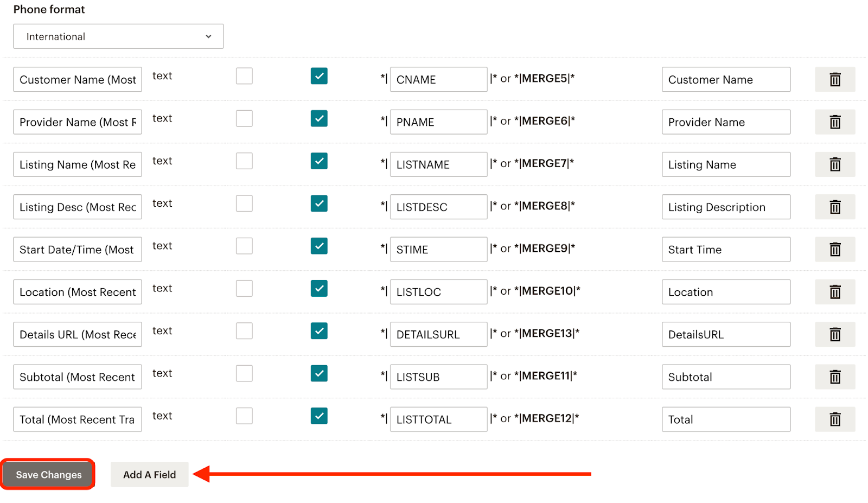Check the empty required box for Customer Name
868x503 pixels.
click(244, 76)
